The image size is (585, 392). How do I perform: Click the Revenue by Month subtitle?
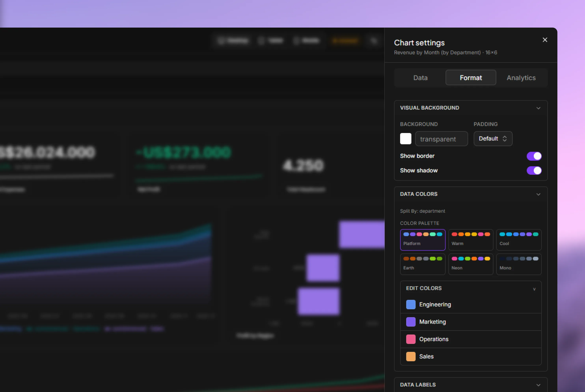pos(445,53)
